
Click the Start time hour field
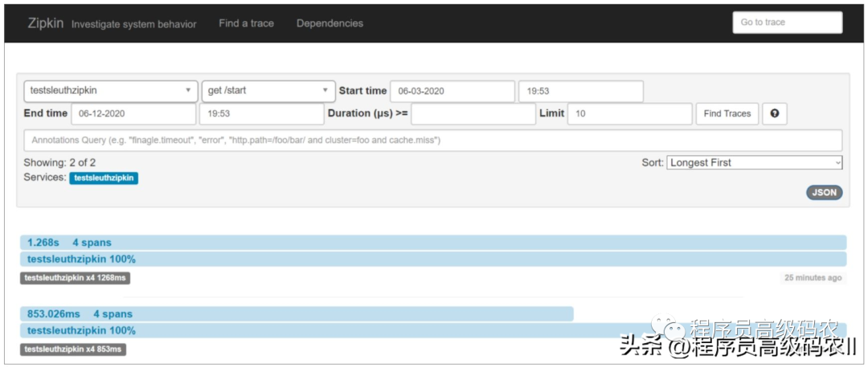(581, 92)
